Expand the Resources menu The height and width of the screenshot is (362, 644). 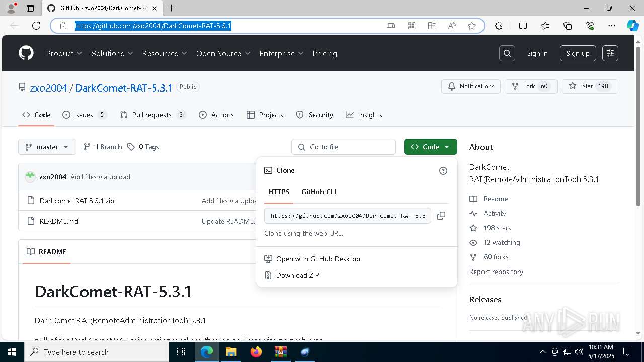click(x=165, y=53)
